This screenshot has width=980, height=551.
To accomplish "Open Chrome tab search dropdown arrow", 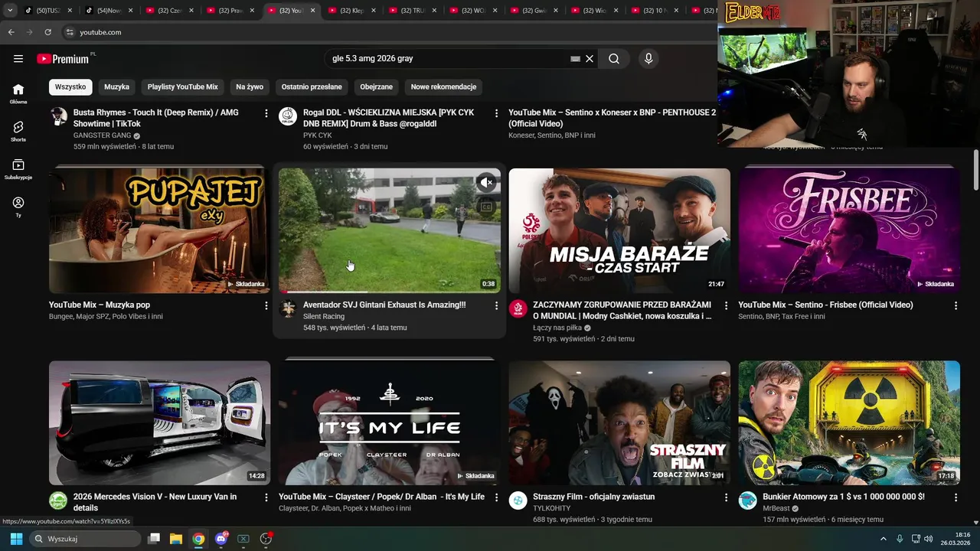I will pyautogui.click(x=10, y=11).
